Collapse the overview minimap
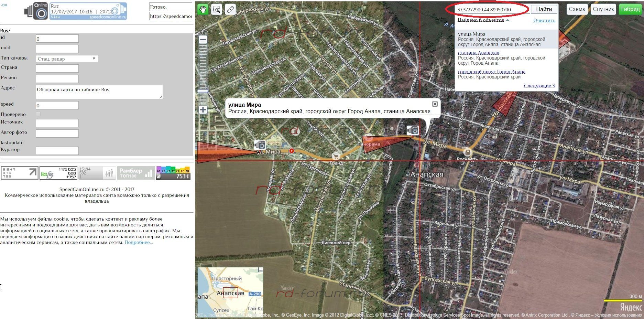The height and width of the screenshot is (319, 644). coord(260,270)
